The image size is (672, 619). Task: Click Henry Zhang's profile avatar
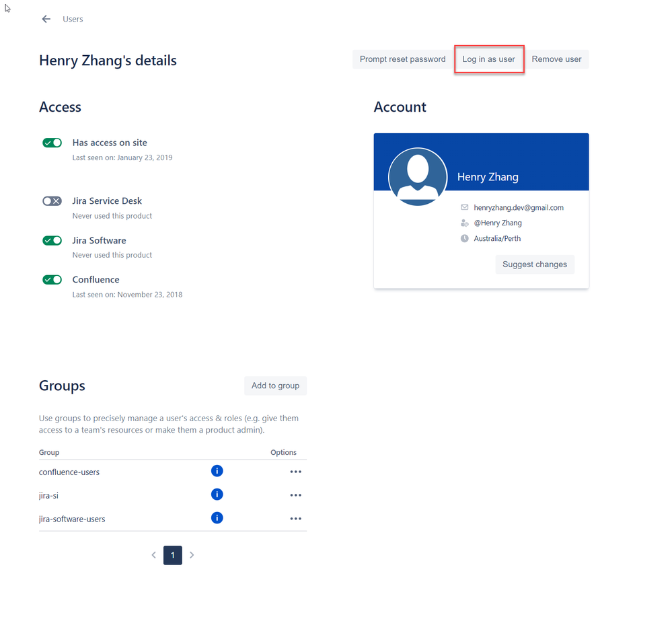tap(418, 176)
